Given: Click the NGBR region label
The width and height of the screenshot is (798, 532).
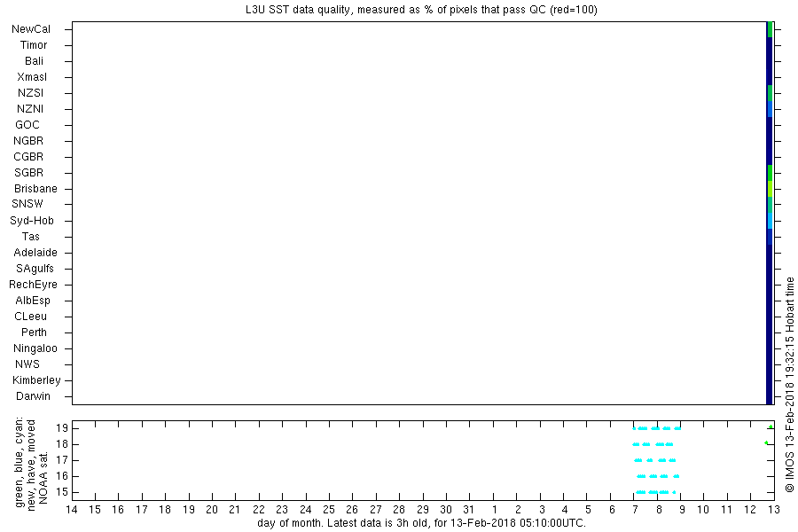Looking at the screenshot, I should click(28, 141).
